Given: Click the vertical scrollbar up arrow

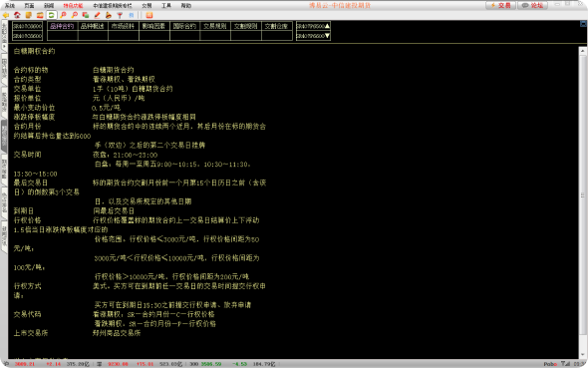Looking at the screenshot, I should coord(582,51).
